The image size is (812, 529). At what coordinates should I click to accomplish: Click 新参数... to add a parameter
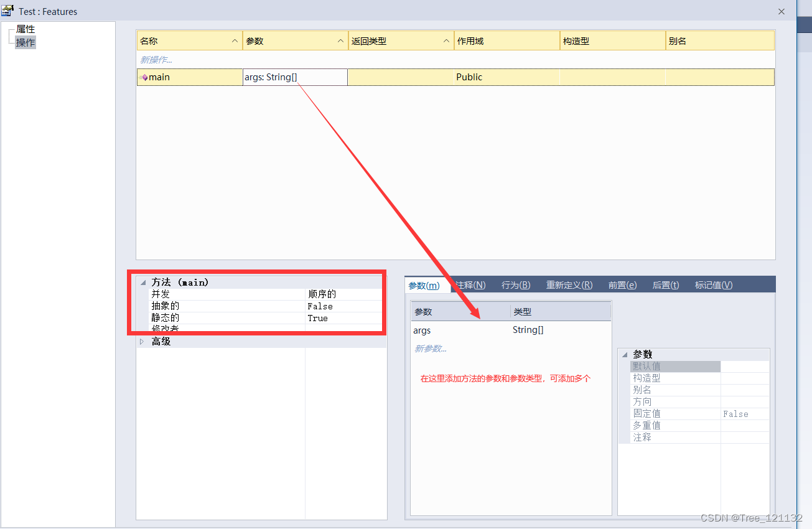[x=431, y=349]
